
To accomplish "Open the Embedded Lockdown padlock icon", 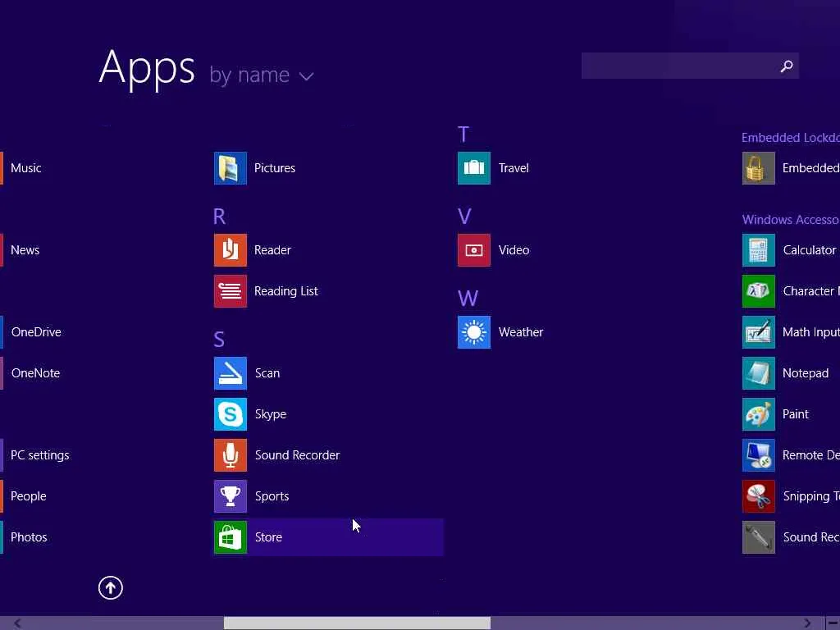I will tap(759, 168).
